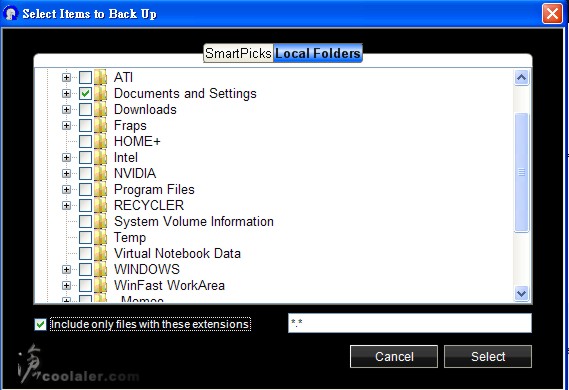Click the System Volume Information folder icon
The image size is (569, 390).
(x=101, y=221)
